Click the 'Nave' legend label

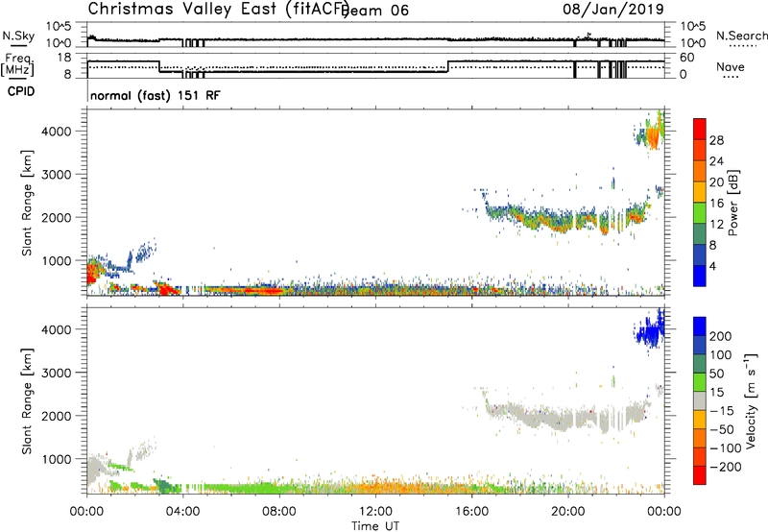click(731, 66)
